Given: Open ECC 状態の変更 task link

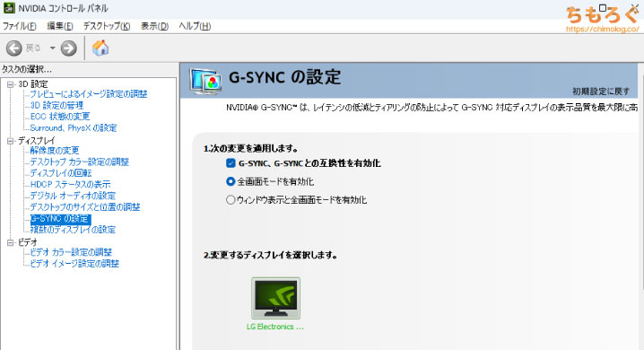Looking at the screenshot, I should 60,117.
